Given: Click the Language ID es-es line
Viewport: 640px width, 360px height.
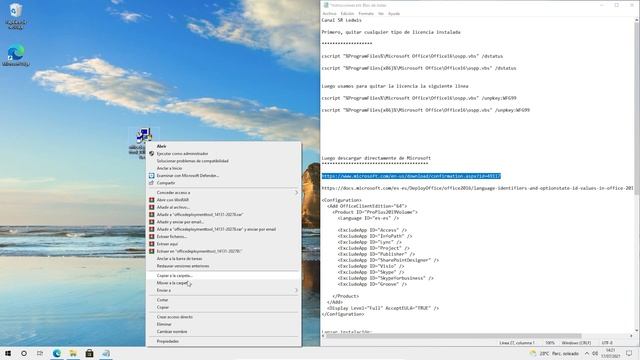Looking at the screenshot, I should 368,218.
